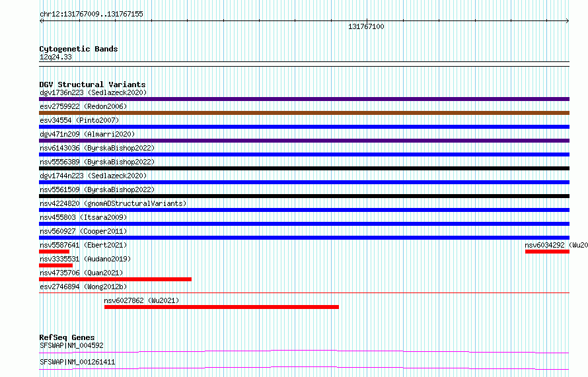Open the esv2759922 (Redon2006) variant label
This screenshot has width=588, height=377.
pos(83,106)
